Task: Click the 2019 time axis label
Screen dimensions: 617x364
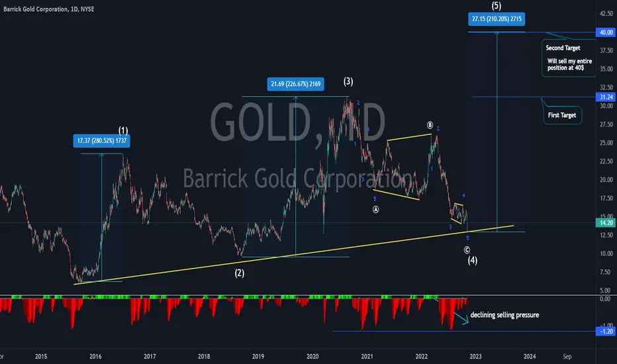Action: [x=258, y=357]
